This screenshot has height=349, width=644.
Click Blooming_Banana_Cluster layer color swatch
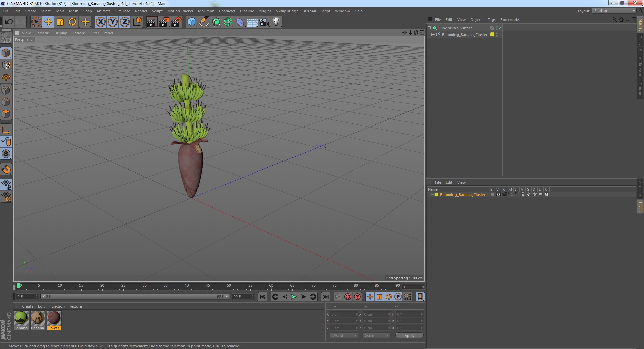(x=436, y=195)
